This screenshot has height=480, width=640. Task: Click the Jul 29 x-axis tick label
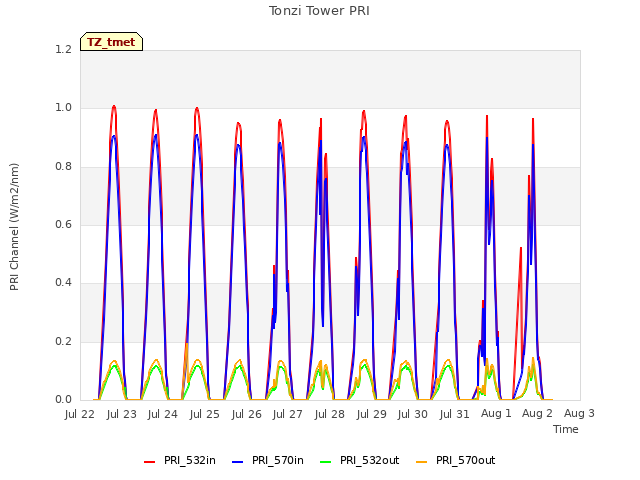371,414
